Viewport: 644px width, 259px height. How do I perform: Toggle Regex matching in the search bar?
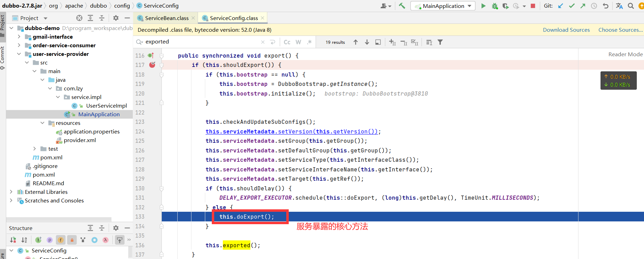[x=309, y=42]
